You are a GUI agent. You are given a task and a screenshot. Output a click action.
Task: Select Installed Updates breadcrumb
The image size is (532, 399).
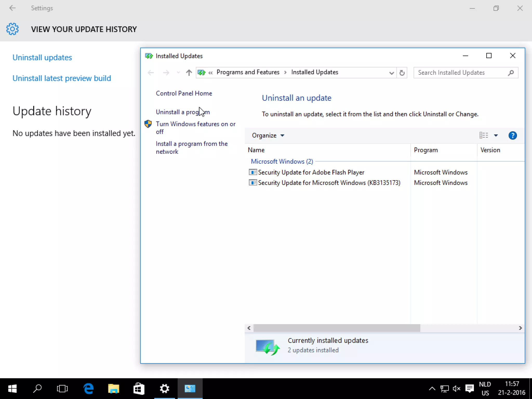tap(315, 72)
